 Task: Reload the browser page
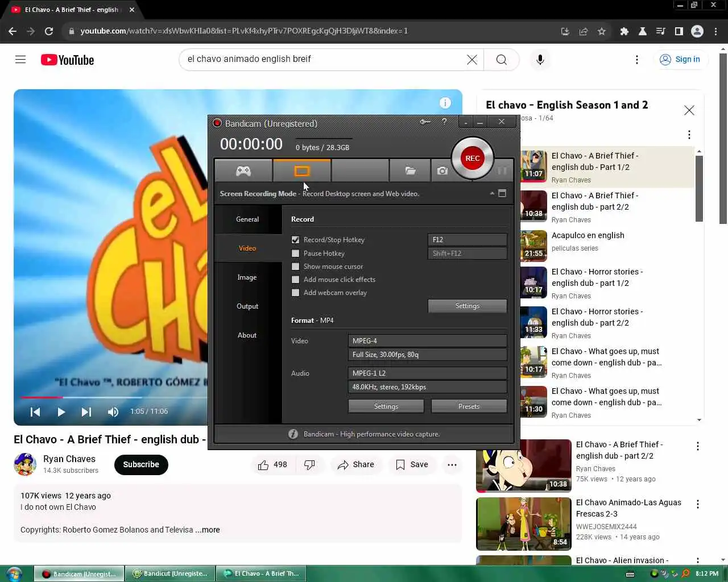click(49, 31)
